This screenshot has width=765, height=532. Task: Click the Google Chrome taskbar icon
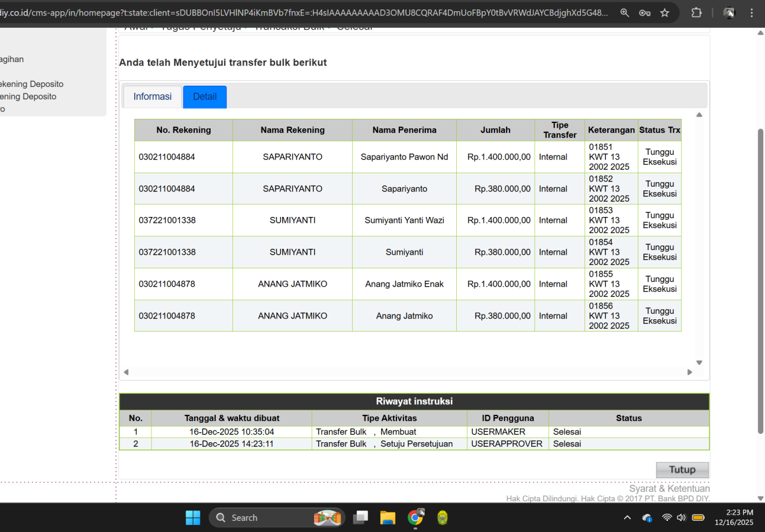415,518
